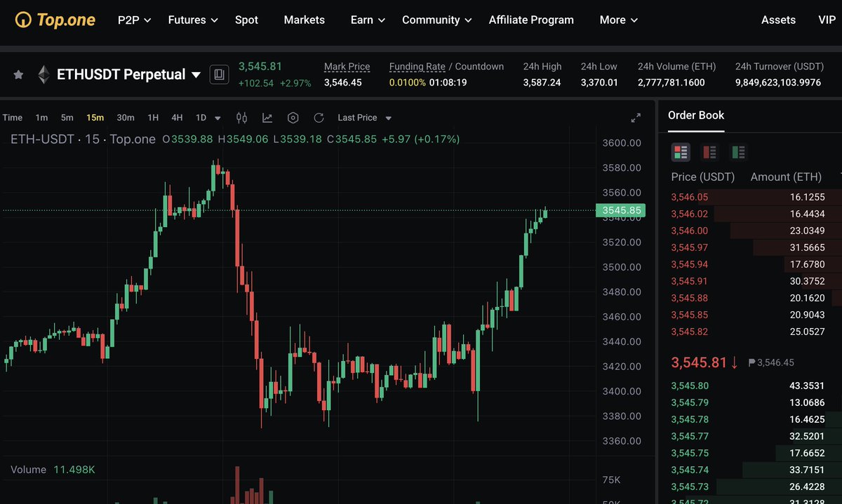Click the funding rate value 0.0100%
842x504 pixels.
click(x=408, y=83)
